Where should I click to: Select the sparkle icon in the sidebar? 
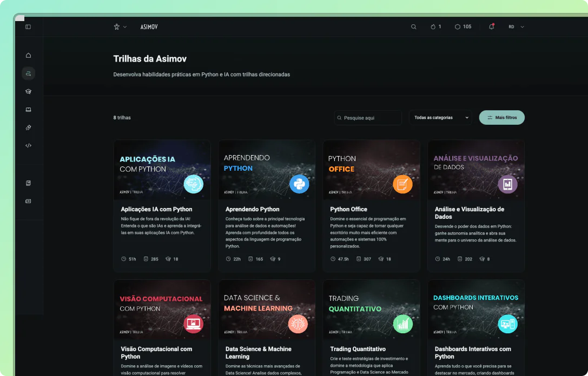coord(28,127)
